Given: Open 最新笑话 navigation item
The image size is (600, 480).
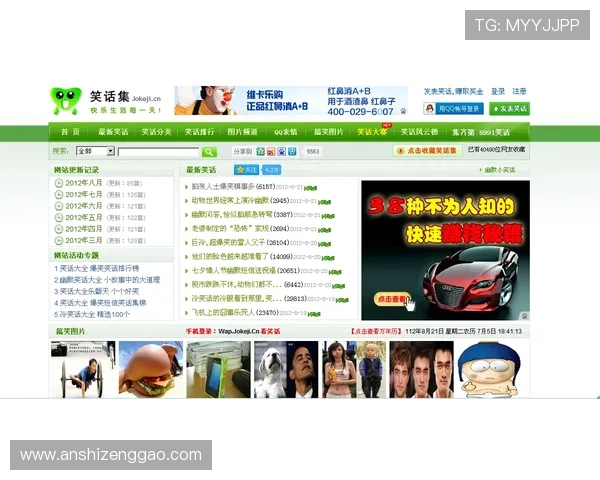Looking at the screenshot, I should pos(113,132).
